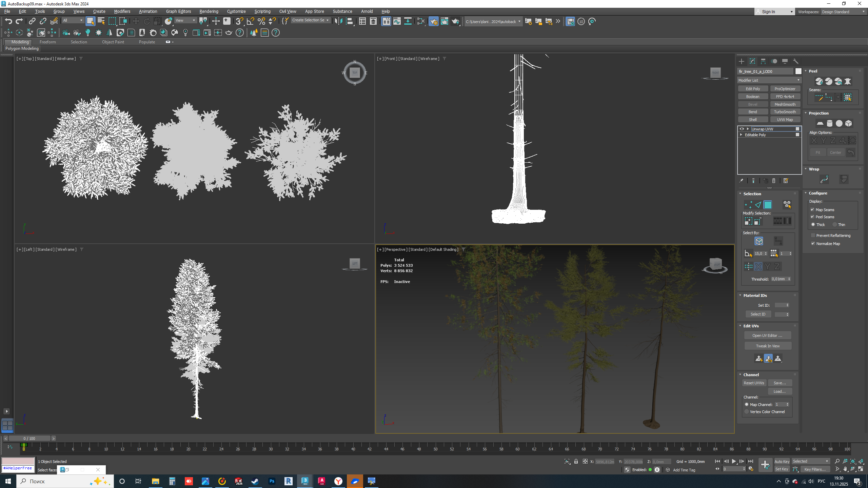The image size is (868, 488).
Task: Select the Rotate transform tool
Action: point(147,21)
